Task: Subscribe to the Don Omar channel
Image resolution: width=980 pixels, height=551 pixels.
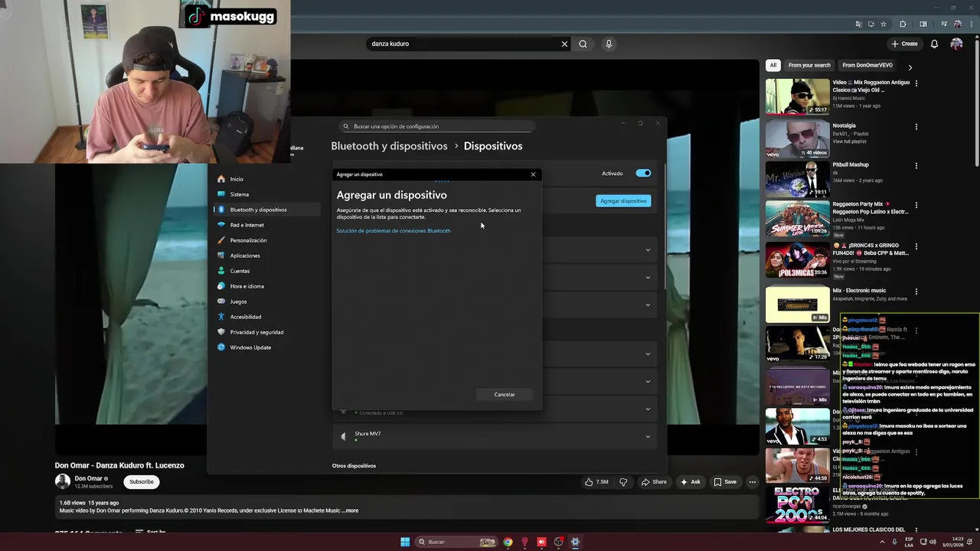Action: coord(141,481)
